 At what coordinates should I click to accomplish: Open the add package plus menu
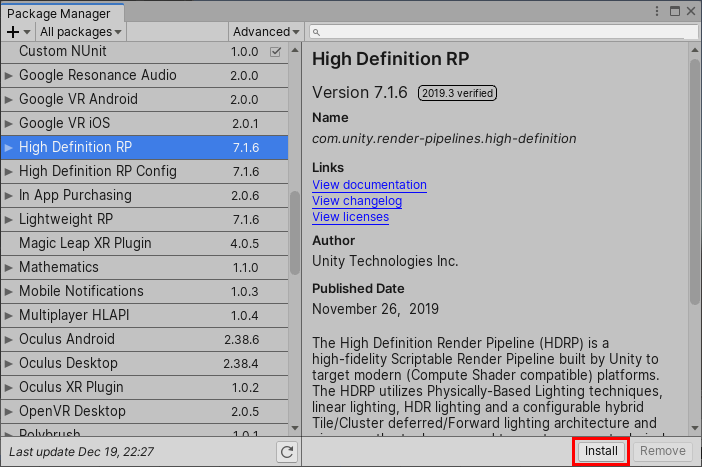pyautogui.click(x=18, y=32)
